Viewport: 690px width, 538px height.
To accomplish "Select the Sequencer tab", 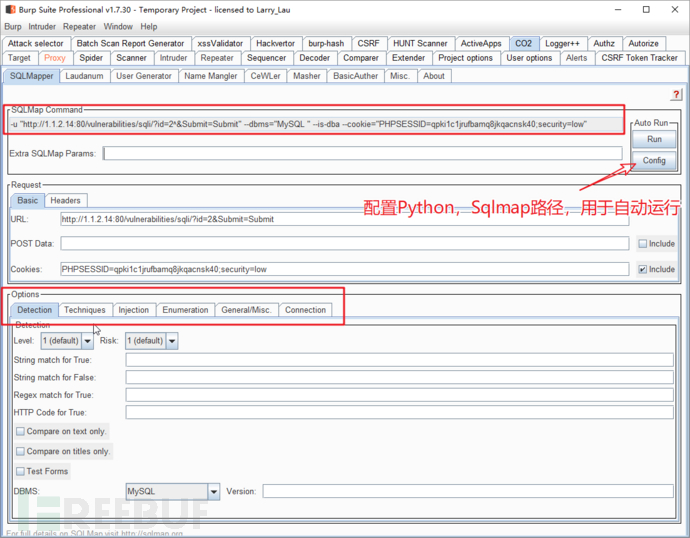I will point(266,58).
